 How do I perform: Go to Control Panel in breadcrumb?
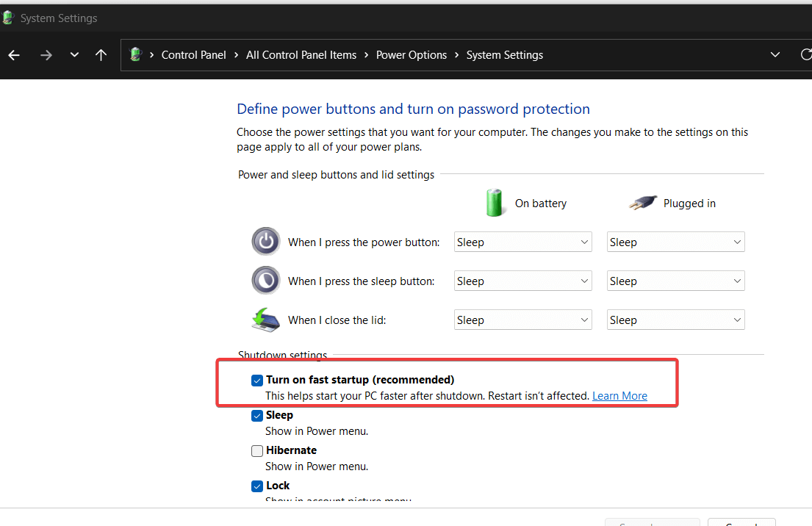[193, 55]
